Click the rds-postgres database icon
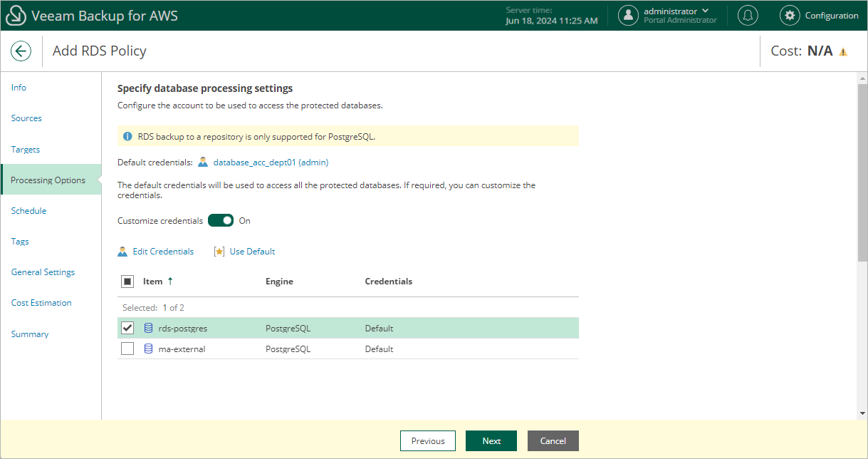 click(148, 329)
